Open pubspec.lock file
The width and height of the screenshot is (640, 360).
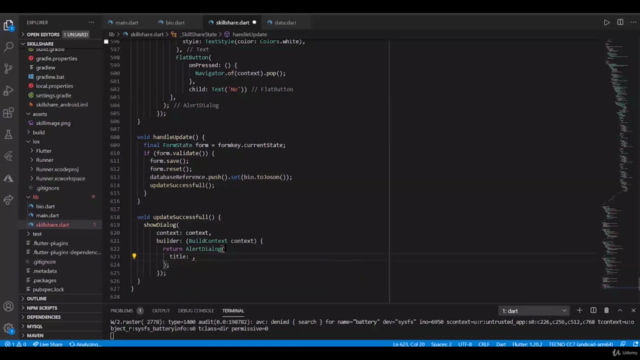coord(60,289)
